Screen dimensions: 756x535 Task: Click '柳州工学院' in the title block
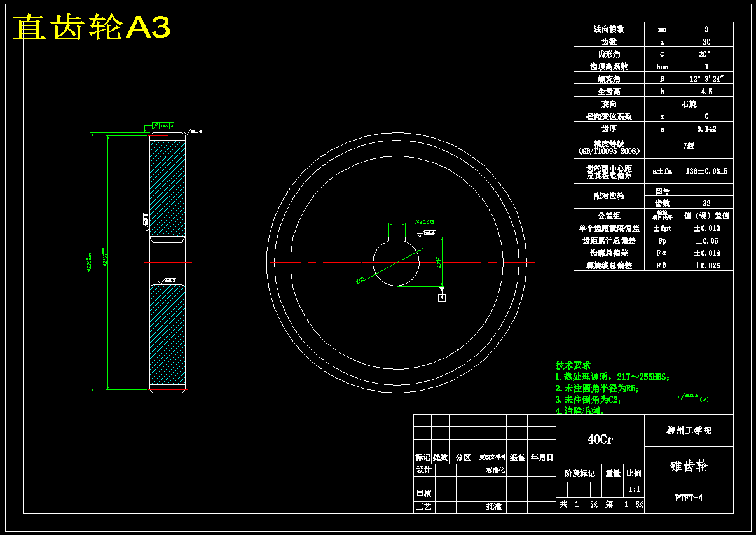coord(689,430)
